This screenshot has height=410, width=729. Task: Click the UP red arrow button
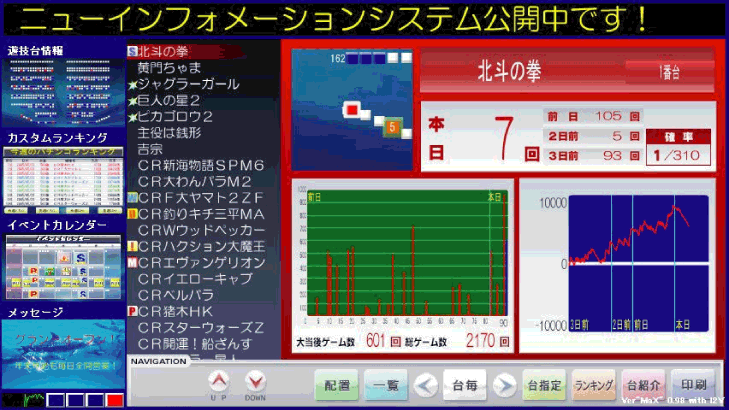(x=218, y=382)
